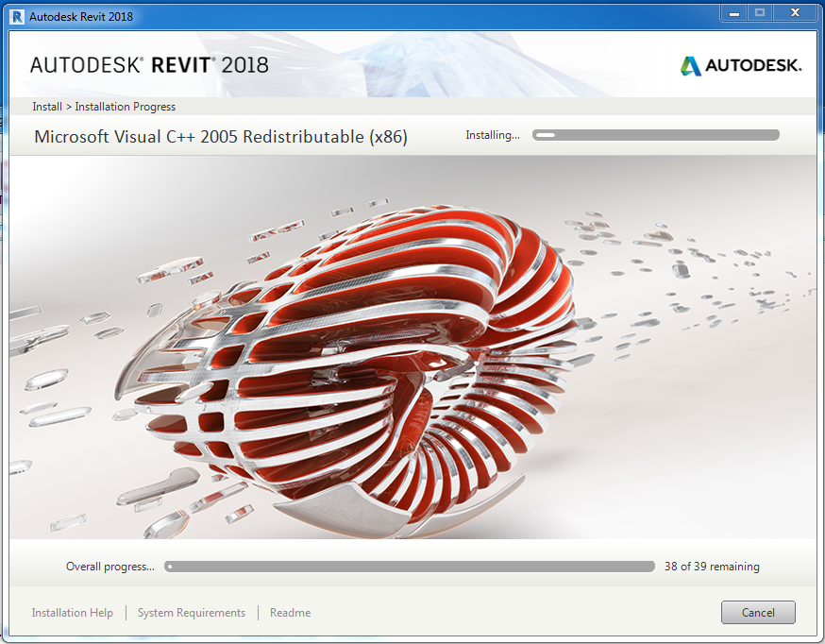This screenshot has height=644, width=825.
Task: Open the Installation Help link
Action: (x=72, y=613)
